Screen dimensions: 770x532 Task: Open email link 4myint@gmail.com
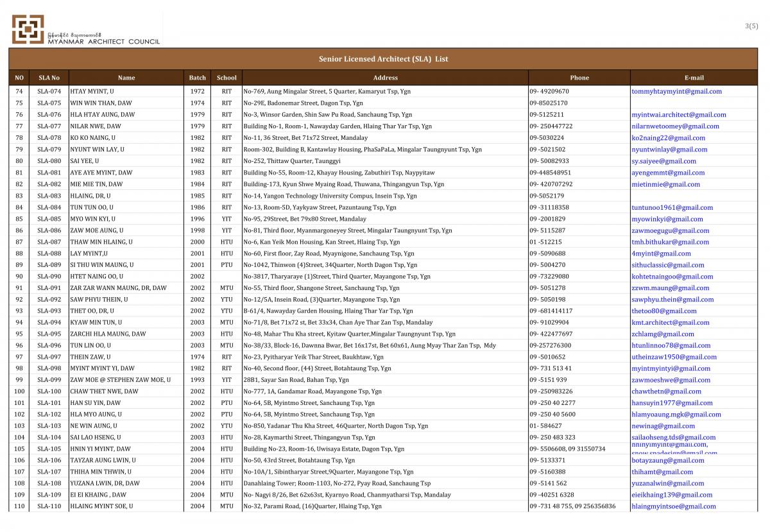[661, 253]
